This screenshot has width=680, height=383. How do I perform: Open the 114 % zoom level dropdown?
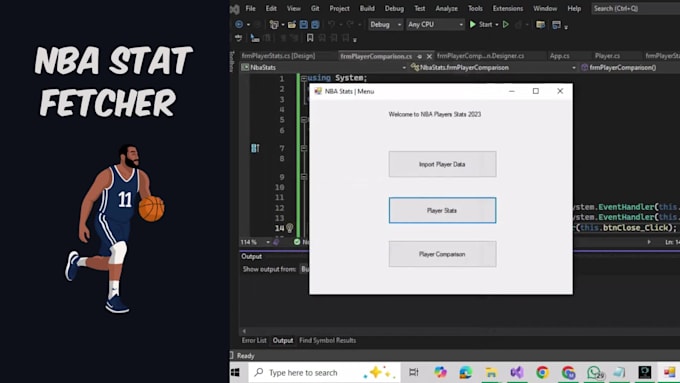point(256,242)
